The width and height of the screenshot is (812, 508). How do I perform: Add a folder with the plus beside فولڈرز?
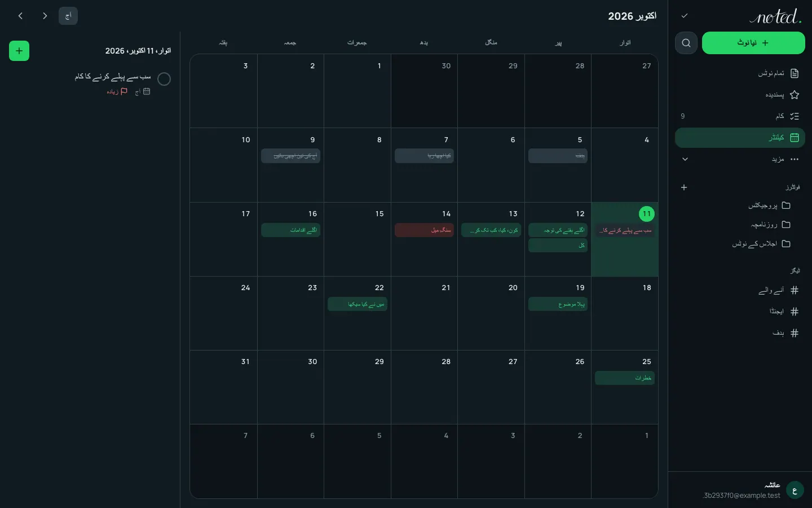(x=684, y=187)
